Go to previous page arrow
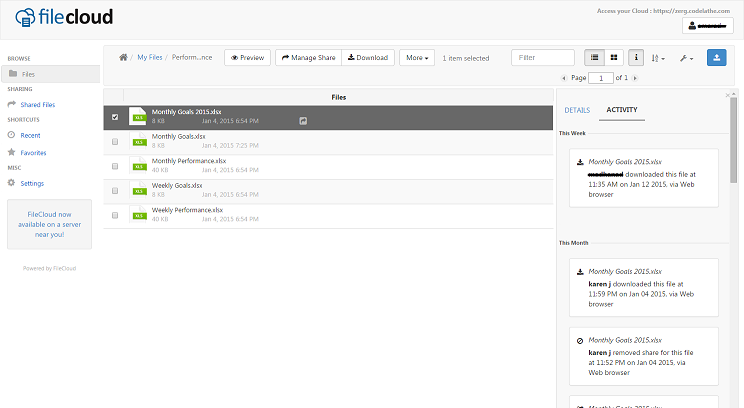Screen dimensions: 744x408 pos(564,78)
